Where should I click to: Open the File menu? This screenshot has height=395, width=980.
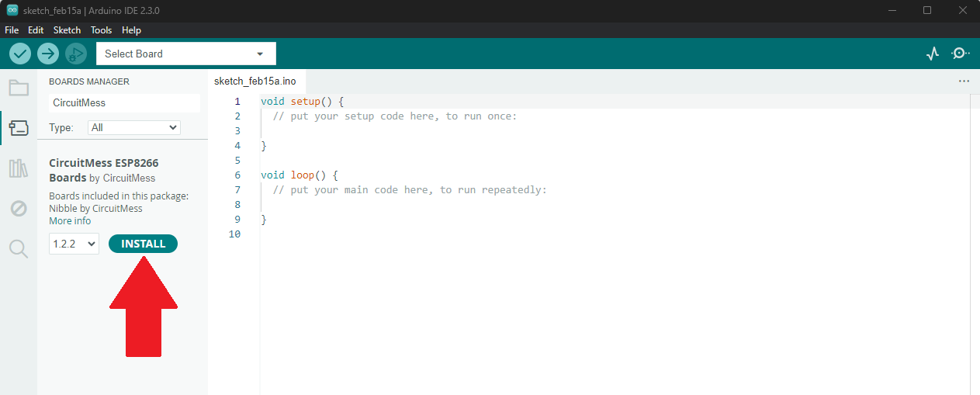click(x=12, y=30)
